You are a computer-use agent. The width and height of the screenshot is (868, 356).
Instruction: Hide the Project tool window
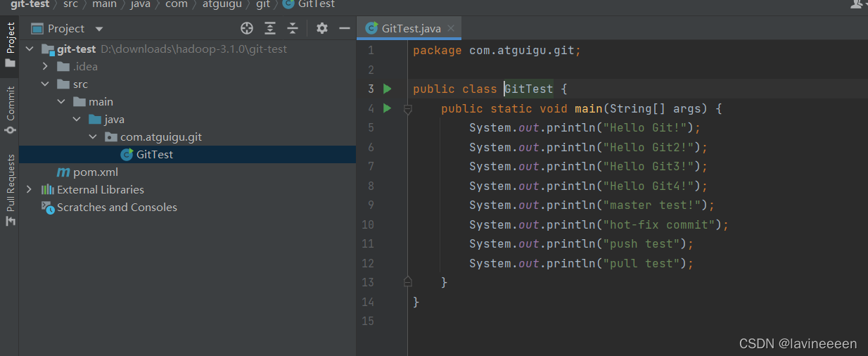345,28
